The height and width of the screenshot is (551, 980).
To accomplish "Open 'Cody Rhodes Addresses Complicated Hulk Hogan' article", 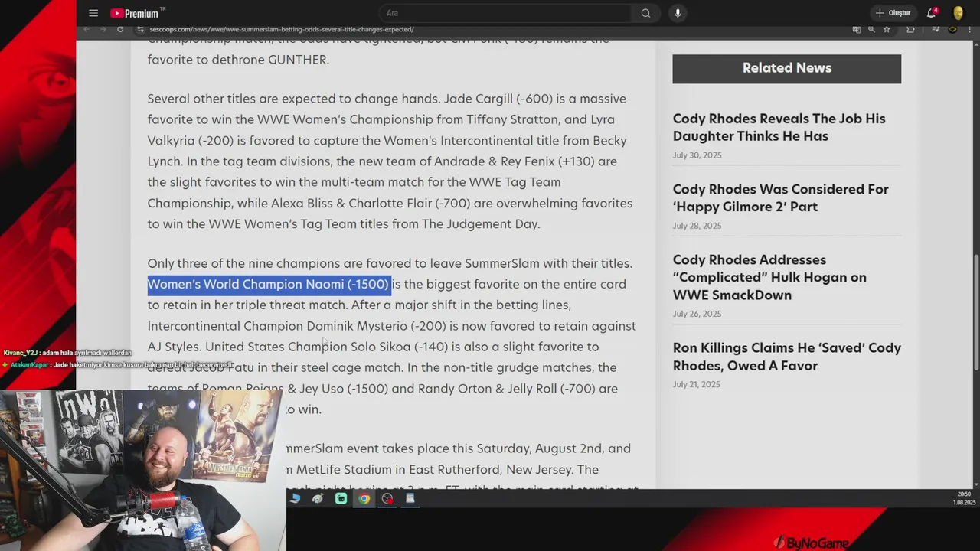I will [769, 277].
